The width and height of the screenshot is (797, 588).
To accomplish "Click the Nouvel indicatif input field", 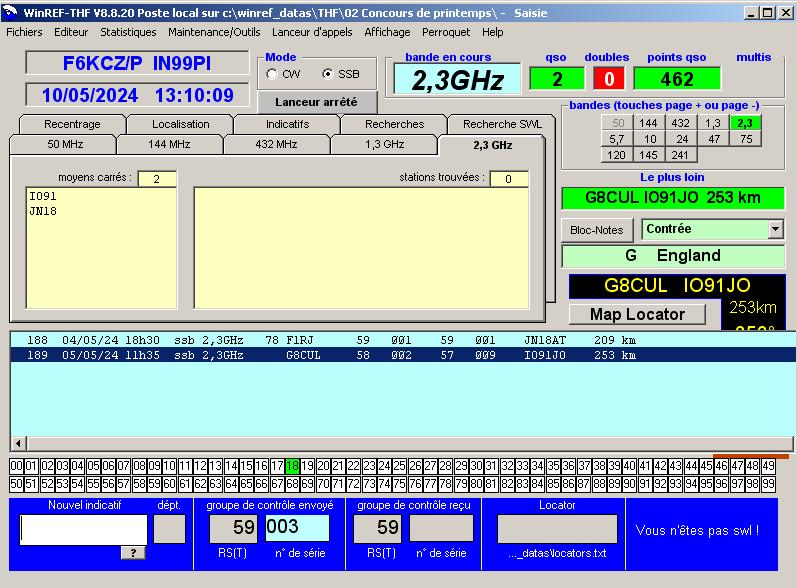I will (x=84, y=530).
